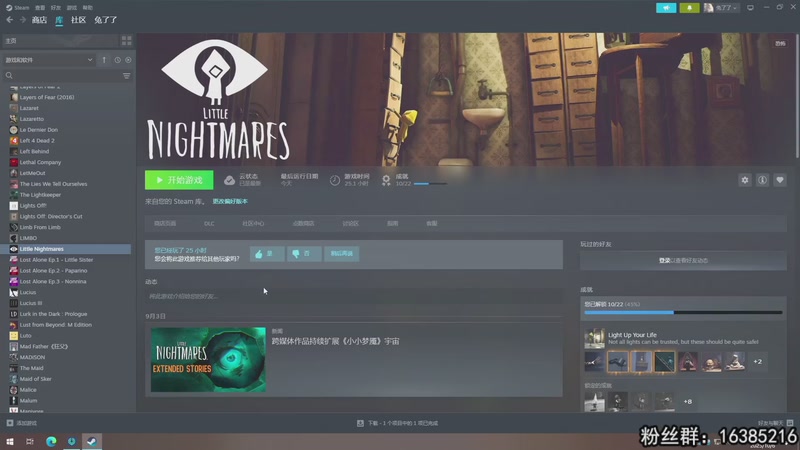Open the guides tab

[x=392, y=223]
